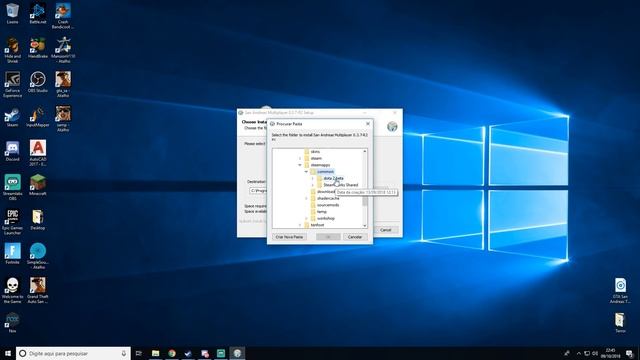This screenshot has width=640, height=360.
Task: Click Criar Nova Pasta button
Action: [289, 237]
